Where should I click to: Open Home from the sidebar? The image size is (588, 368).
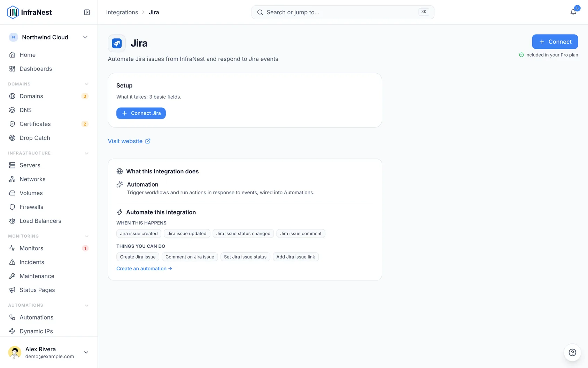49,55
